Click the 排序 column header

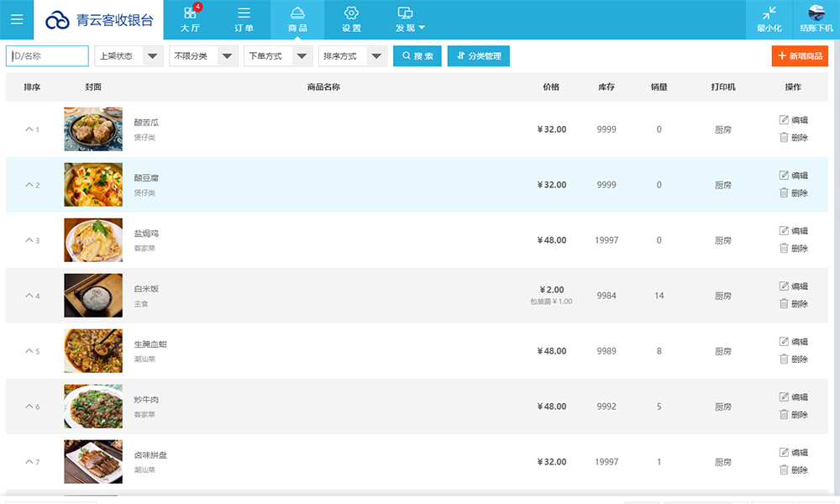pyautogui.click(x=32, y=87)
